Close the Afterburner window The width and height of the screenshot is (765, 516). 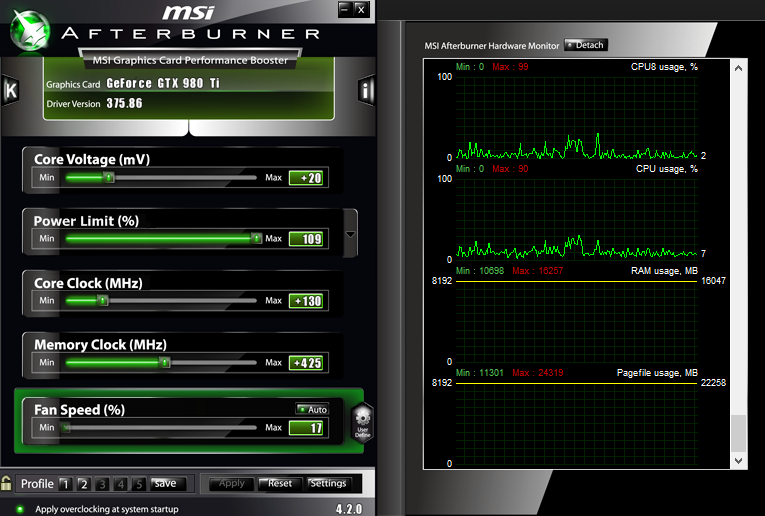(x=362, y=9)
